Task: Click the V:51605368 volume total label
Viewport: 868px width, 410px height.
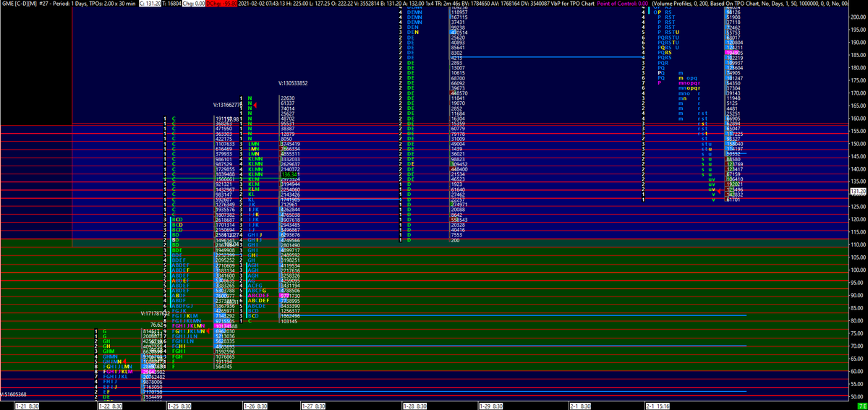Action: click(x=14, y=394)
